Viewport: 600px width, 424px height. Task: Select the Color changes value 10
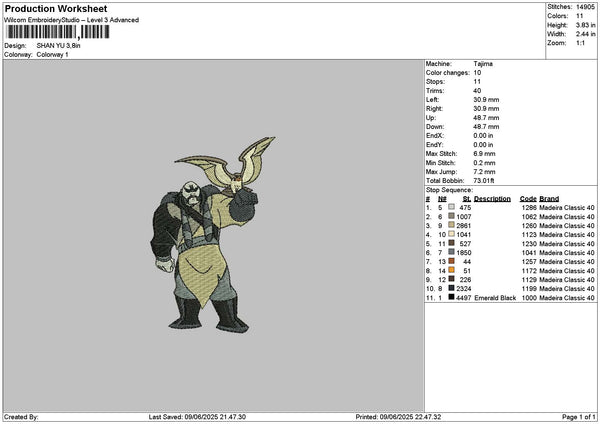[477, 73]
